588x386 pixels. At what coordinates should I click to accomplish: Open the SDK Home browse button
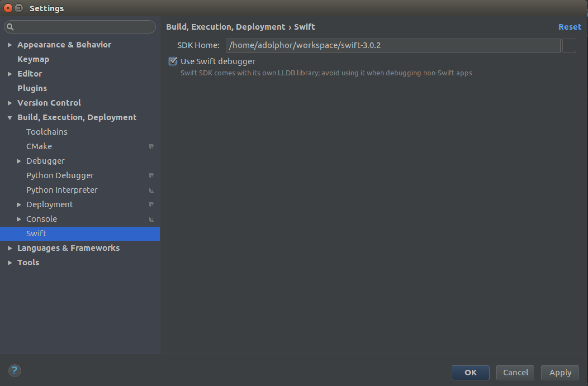coord(569,46)
